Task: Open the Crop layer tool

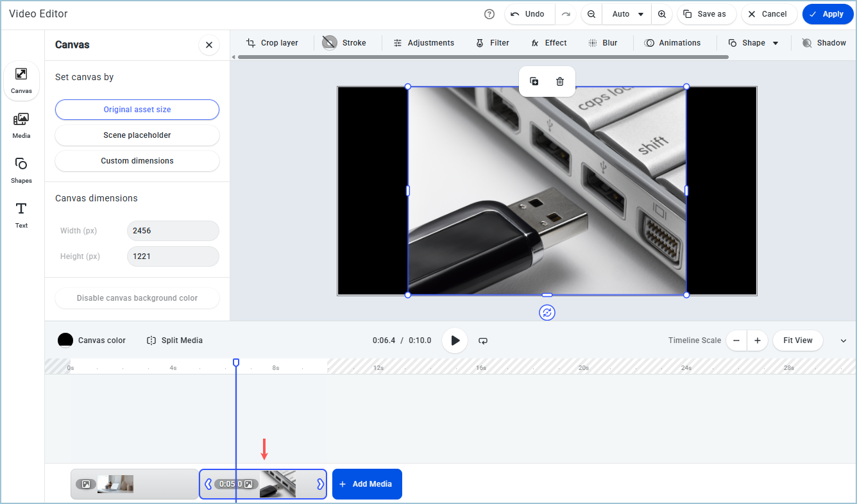Action: point(273,43)
